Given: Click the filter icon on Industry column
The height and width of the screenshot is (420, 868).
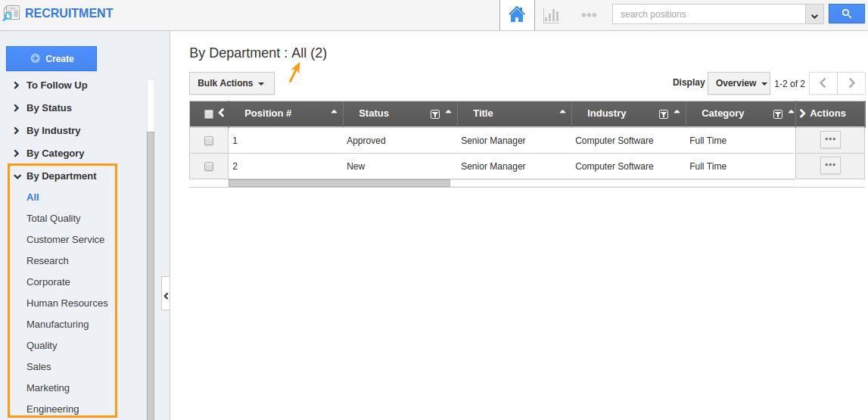Looking at the screenshot, I should (x=664, y=114).
